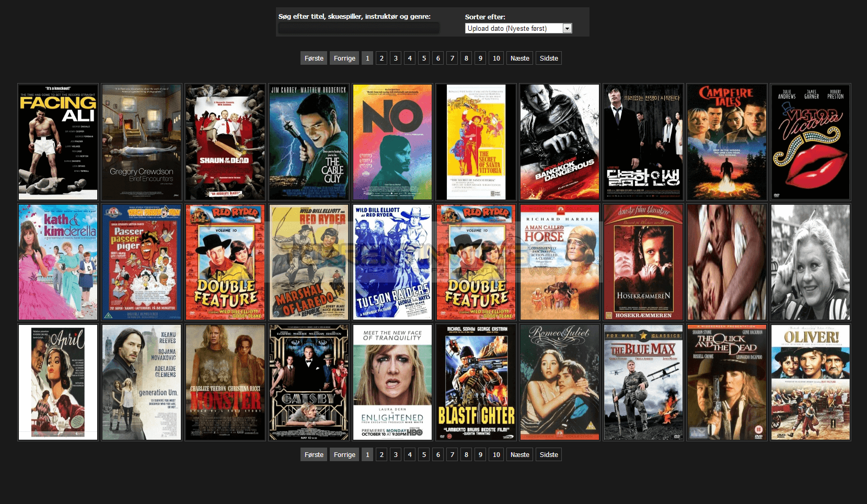This screenshot has height=504, width=867.
Task: Go to page 6 below the posters
Action: 438,454
